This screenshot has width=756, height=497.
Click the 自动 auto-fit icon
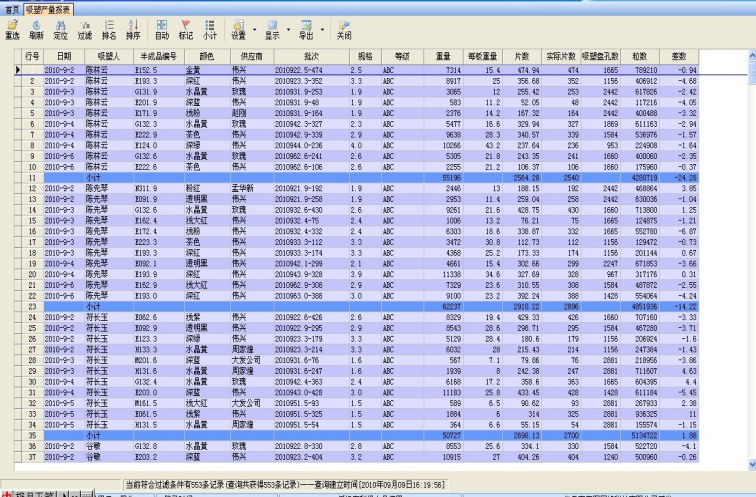click(x=162, y=27)
